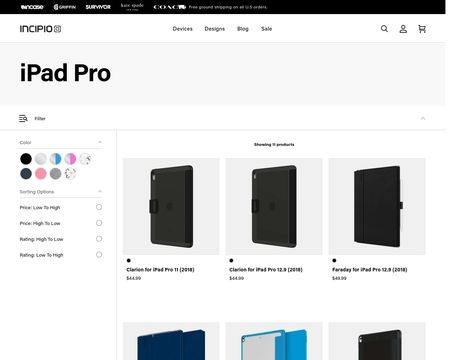The height and width of the screenshot is (360, 450).
Task: Visit the Incase brand logo
Action: (32, 7)
